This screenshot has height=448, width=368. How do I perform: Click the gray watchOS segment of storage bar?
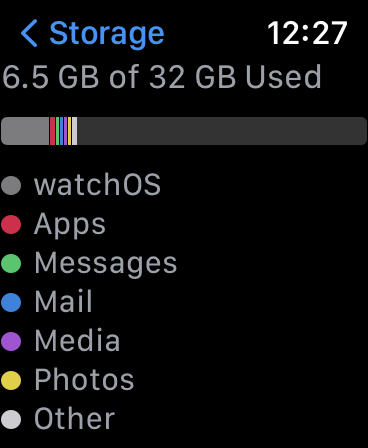click(x=25, y=131)
